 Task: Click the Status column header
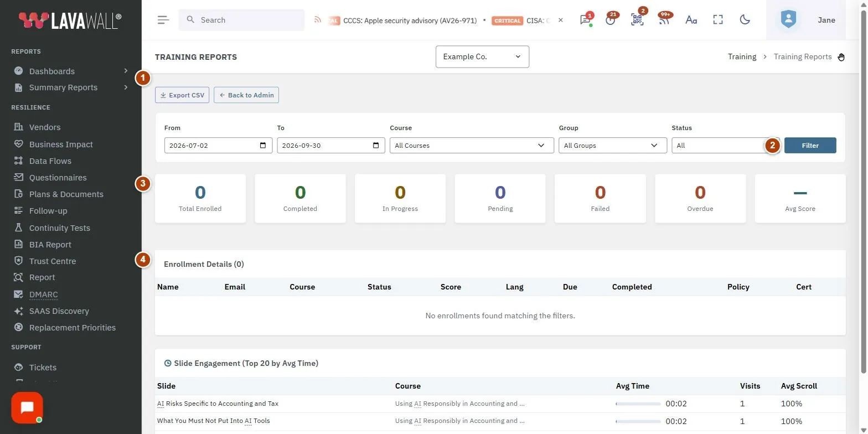[x=379, y=287]
